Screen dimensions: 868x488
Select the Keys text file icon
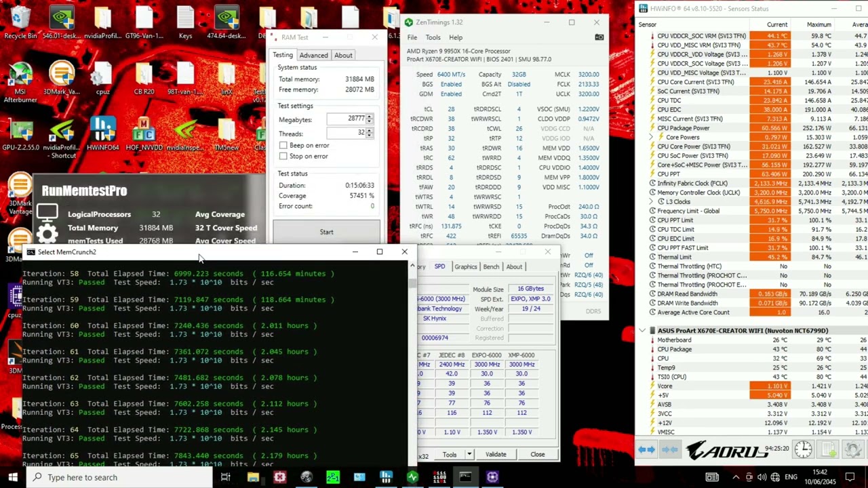pos(185,23)
